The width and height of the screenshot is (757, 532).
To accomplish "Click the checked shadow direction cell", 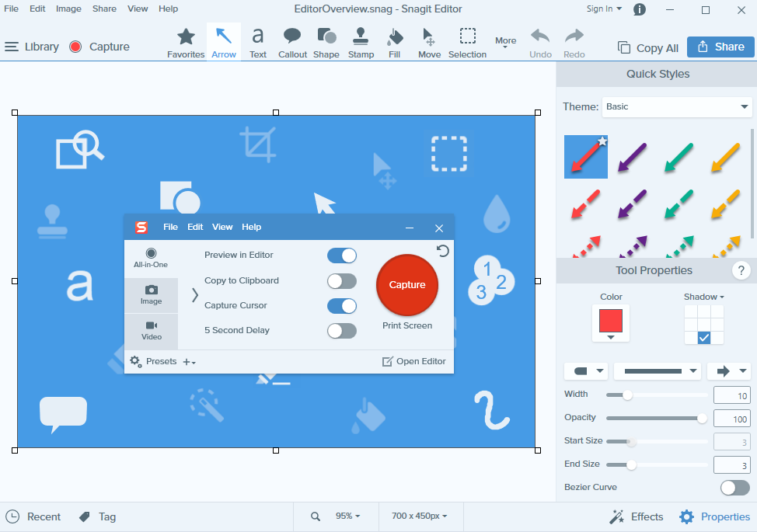I will point(704,338).
